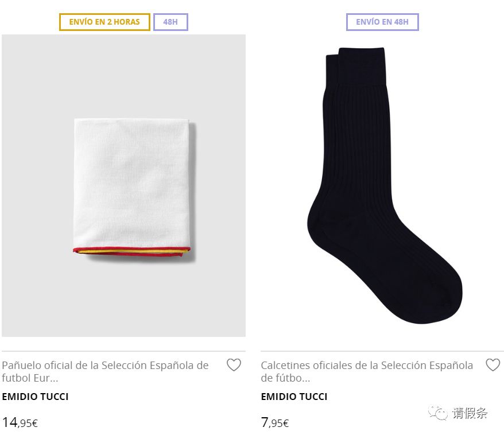
Task: Toggle the ENVÍO EN 2 HORAS shipping badge
Action: coord(104,22)
